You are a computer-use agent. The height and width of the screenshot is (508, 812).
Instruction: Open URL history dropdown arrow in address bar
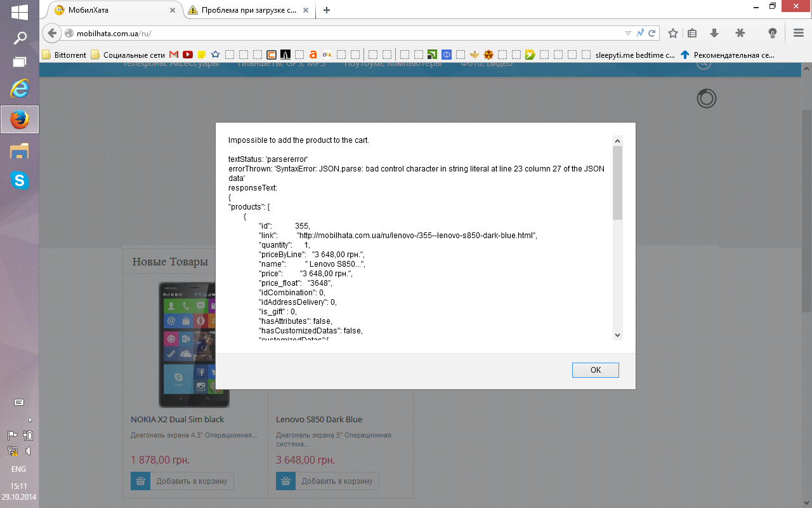[x=628, y=33]
